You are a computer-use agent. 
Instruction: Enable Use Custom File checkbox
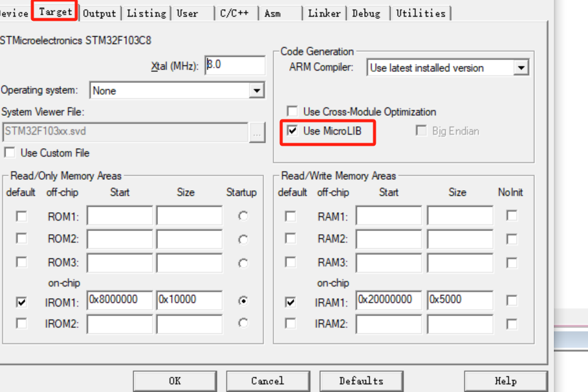(x=10, y=152)
